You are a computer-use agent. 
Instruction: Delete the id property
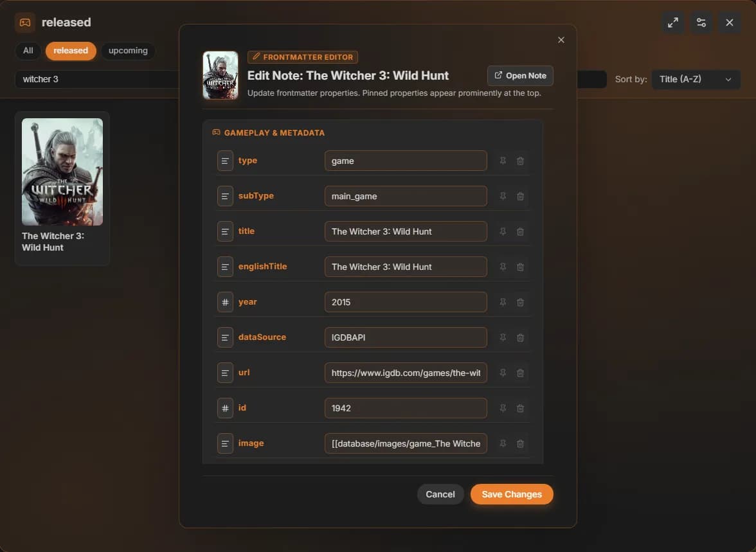coord(520,408)
